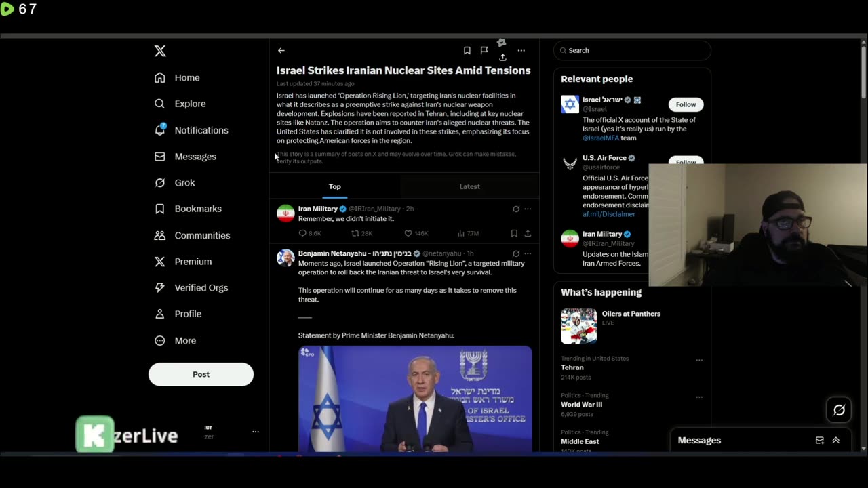Play the Netanyahu statement video
Viewport: 868px width, 488px height.
[x=415, y=399]
